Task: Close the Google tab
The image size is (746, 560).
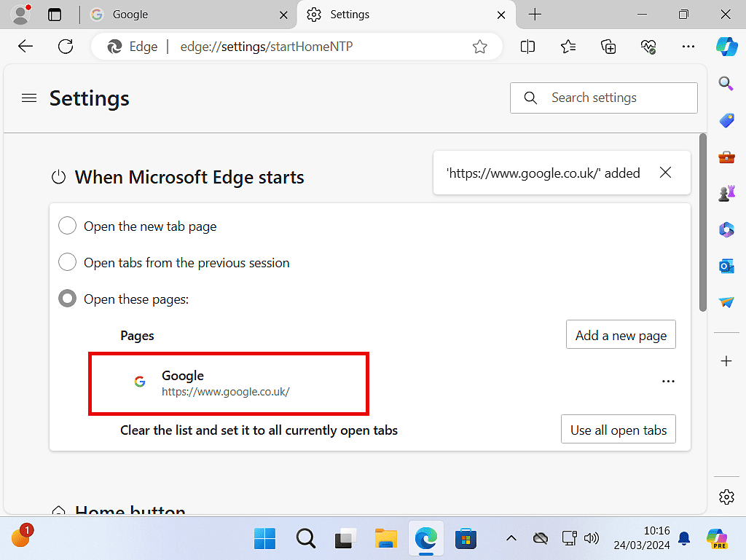Action: (283, 15)
